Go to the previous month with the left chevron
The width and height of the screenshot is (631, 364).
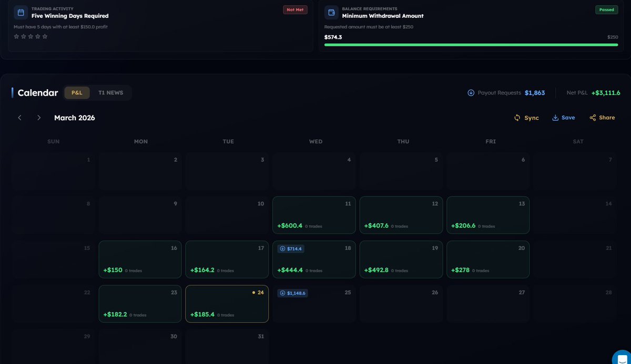[20, 118]
